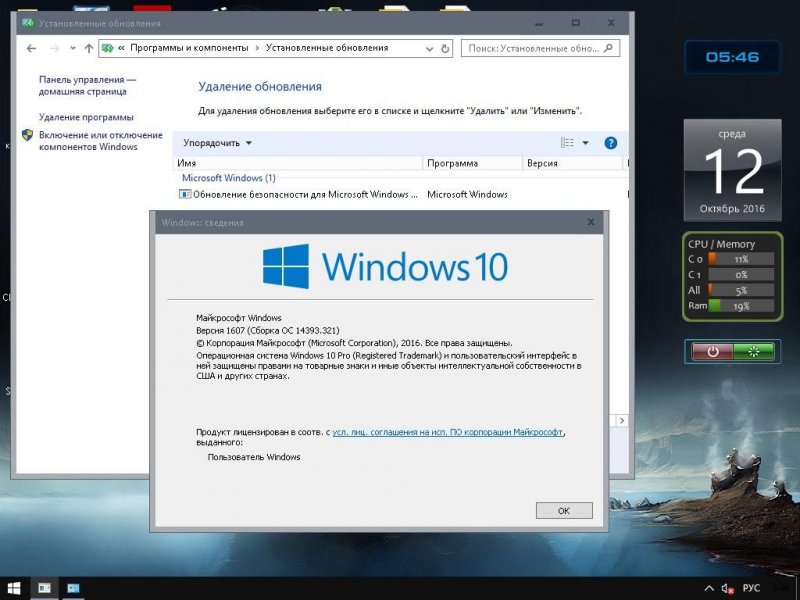
Task: Sort by the Имя column header
Action: click(x=298, y=163)
